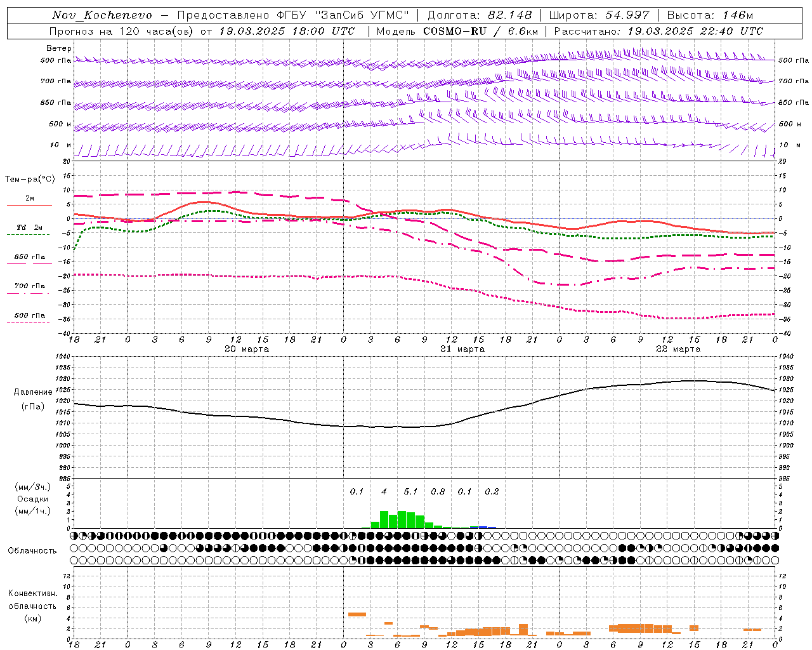The width and height of the screenshot is (812, 650).
Task: Select the '850 гПа' temperature legend entry
Action: [30, 257]
